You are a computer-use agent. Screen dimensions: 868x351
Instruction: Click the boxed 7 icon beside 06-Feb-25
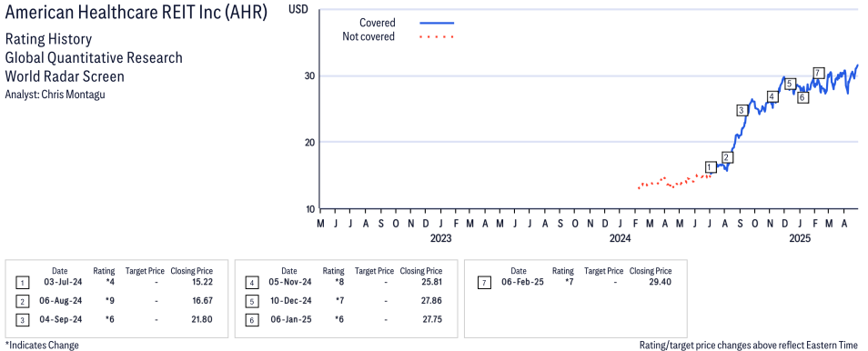tap(484, 283)
